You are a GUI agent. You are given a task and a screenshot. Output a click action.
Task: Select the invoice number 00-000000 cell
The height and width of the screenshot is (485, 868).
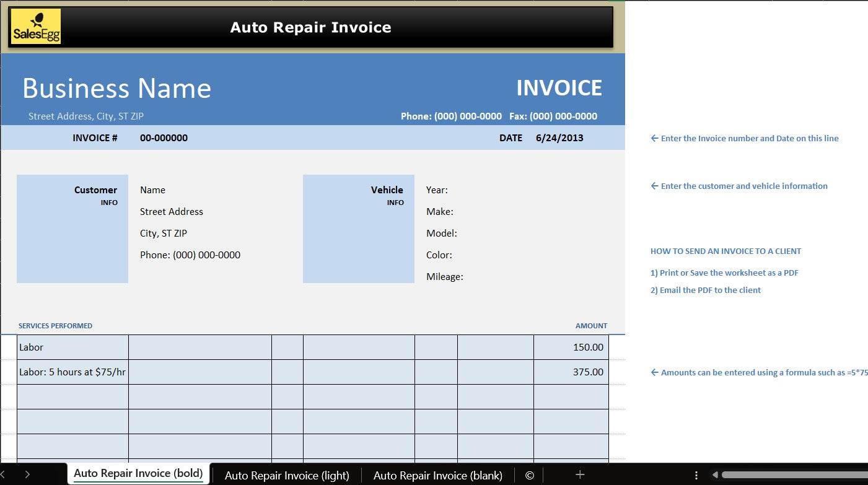click(164, 138)
